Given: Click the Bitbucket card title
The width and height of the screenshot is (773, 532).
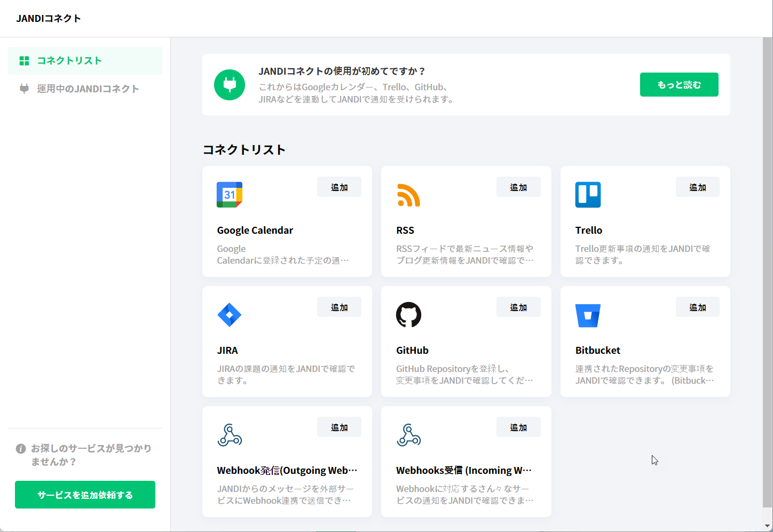Looking at the screenshot, I should tap(598, 351).
